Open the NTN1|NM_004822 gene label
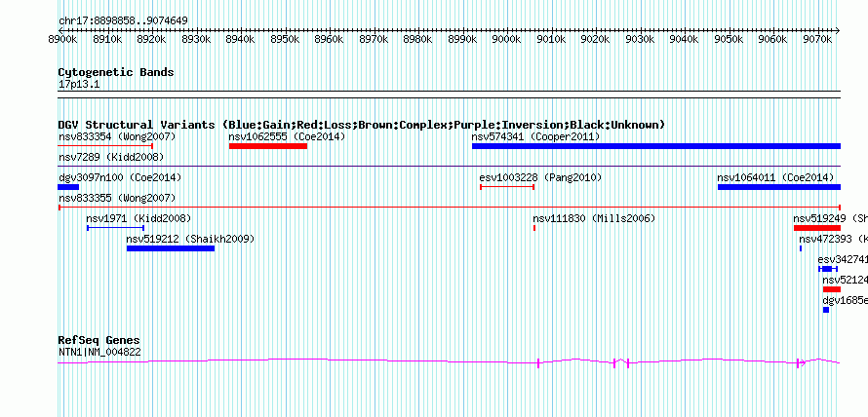Image resolution: width=868 pixels, height=417 pixels. coord(99,352)
